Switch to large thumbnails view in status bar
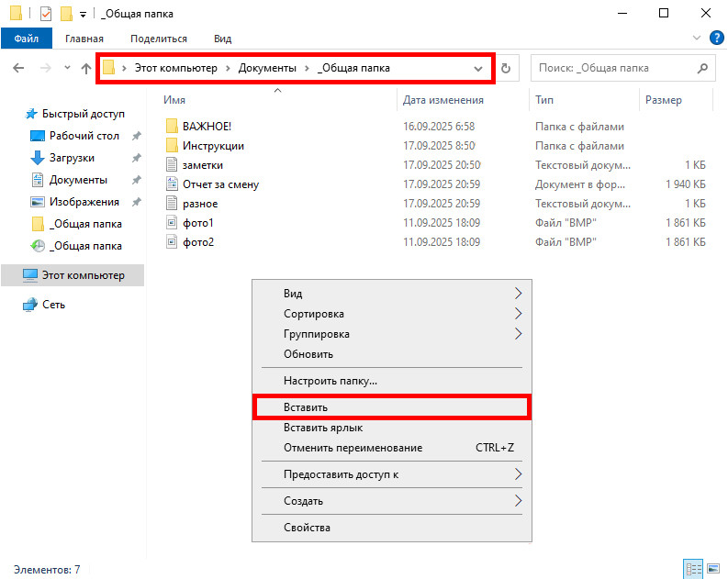This screenshot has height=579, width=728. (x=712, y=569)
